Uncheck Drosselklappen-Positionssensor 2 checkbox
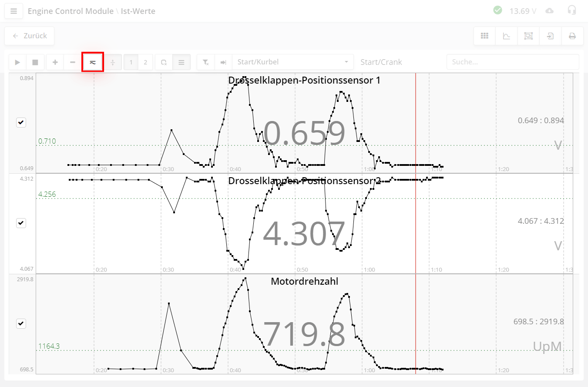The image size is (588, 387). point(21,223)
